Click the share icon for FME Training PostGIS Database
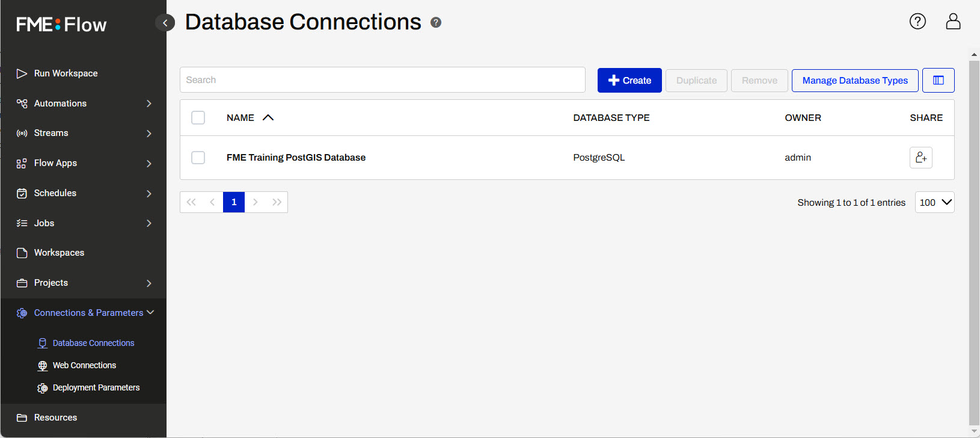Image resolution: width=980 pixels, height=438 pixels. [920, 158]
